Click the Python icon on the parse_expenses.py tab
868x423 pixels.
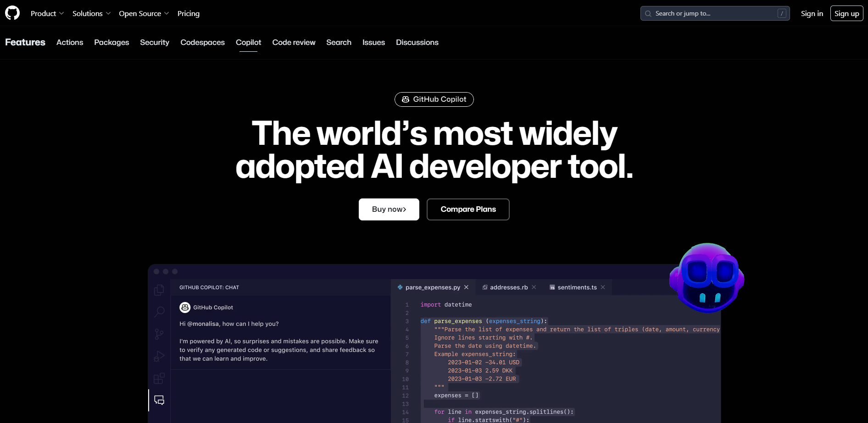coord(400,287)
